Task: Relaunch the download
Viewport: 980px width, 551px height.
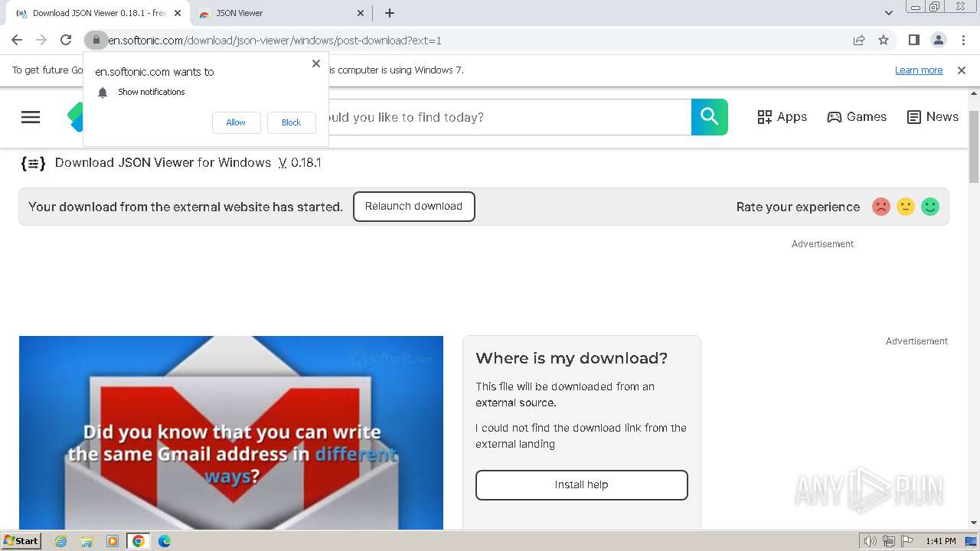Action: click(x=414, y=207)
